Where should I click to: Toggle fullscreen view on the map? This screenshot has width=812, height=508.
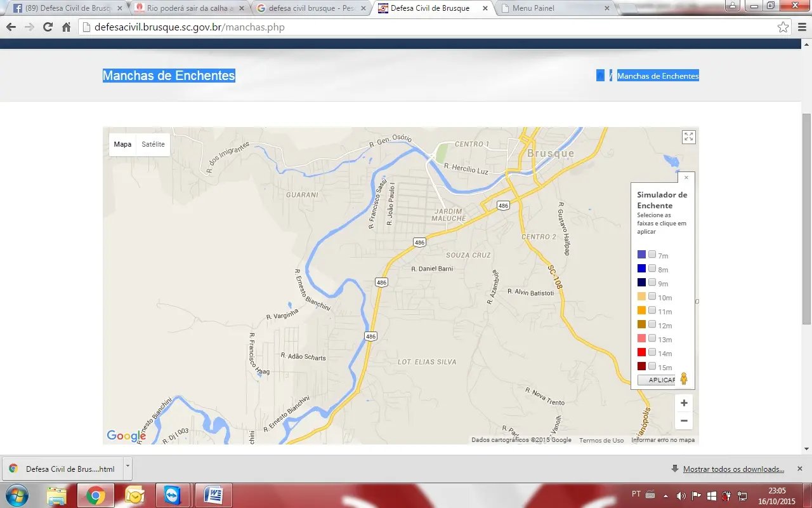tap(688, 137)
